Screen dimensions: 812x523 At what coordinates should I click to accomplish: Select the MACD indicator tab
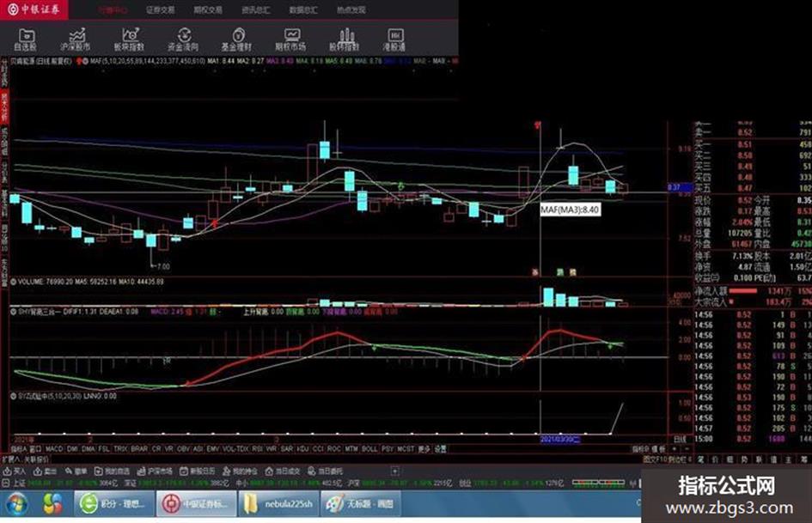(x=54, y=449)
